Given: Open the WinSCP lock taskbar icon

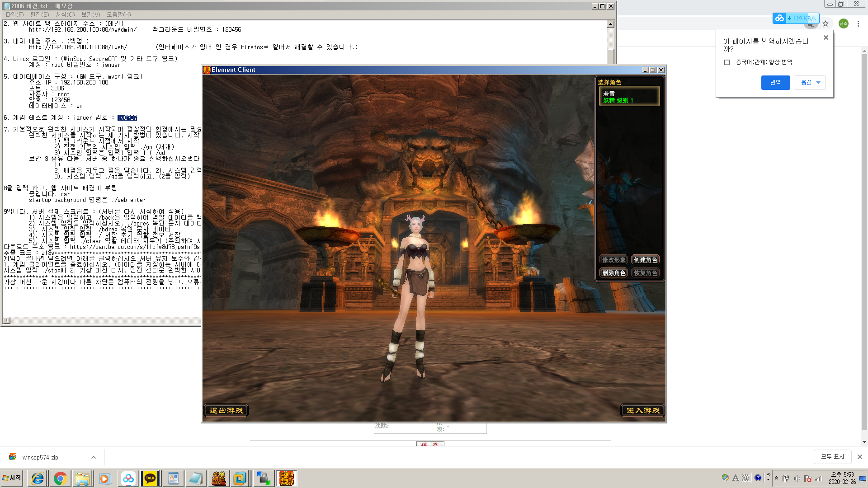Looking at the screenshot, I should coord(264,478).
